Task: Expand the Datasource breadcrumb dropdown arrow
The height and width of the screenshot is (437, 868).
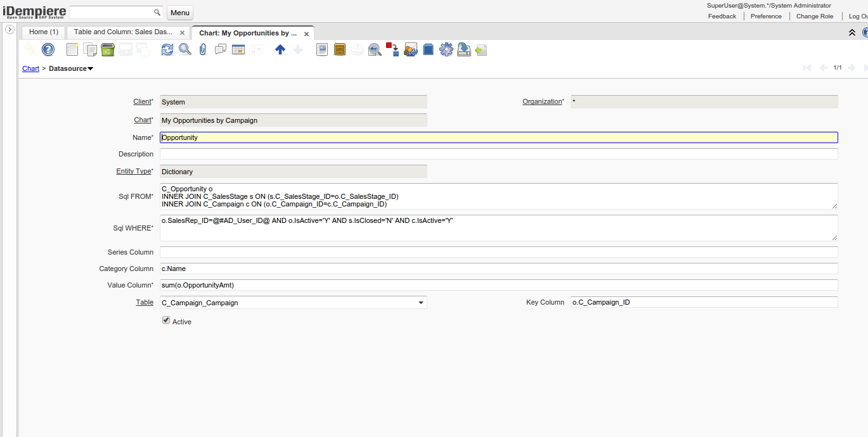Action: [x=91, y=68]
